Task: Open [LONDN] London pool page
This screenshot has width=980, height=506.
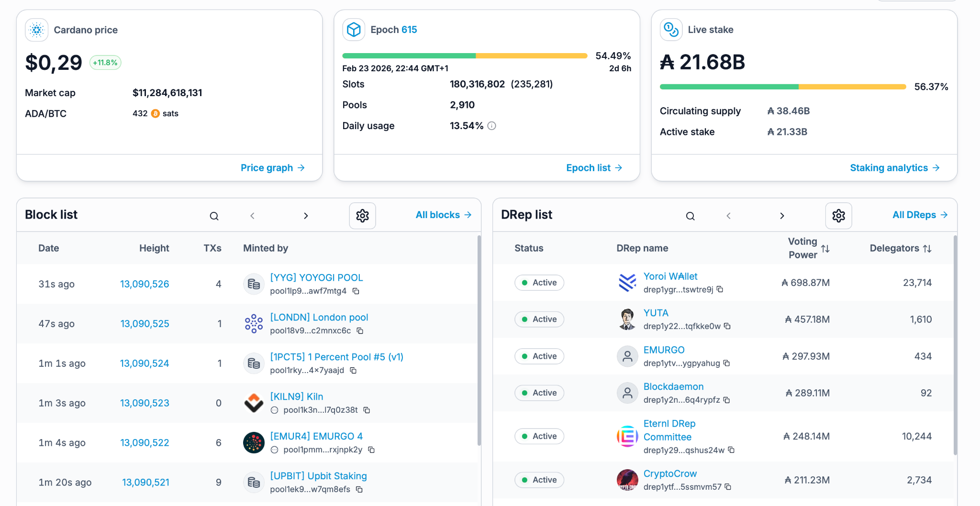Action: [x=319, y=318]
